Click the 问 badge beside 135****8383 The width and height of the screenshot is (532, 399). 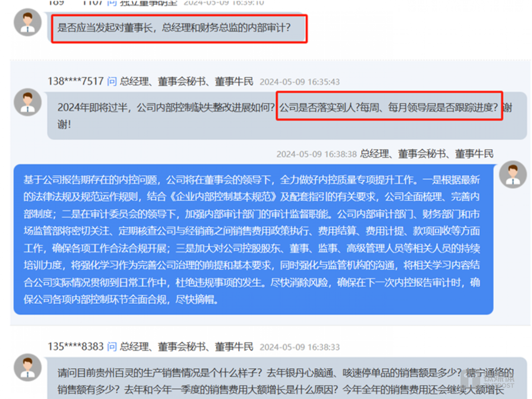(x=112, y=347)
